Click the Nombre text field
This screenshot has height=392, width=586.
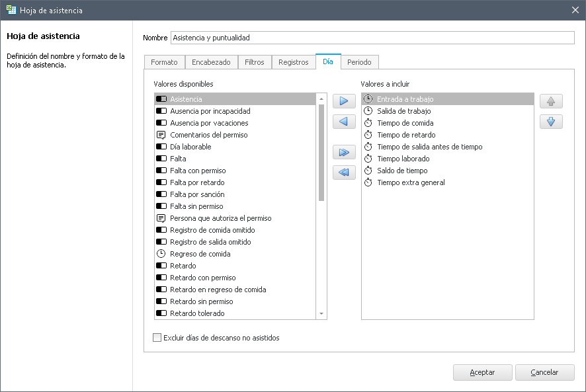pos(372,38)
